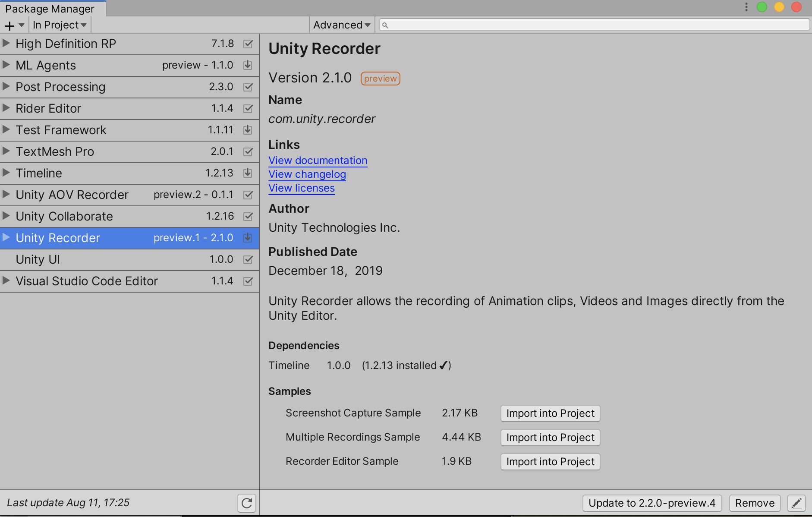Expand ML Agents package versions
This screenshot has height=517, width=812.
coord(6,65)
